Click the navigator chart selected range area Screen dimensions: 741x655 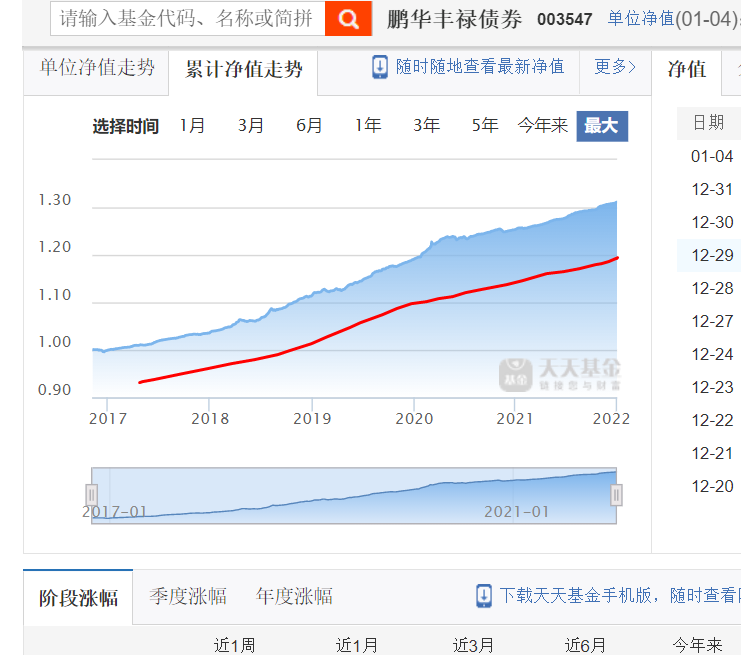point(354,495)
